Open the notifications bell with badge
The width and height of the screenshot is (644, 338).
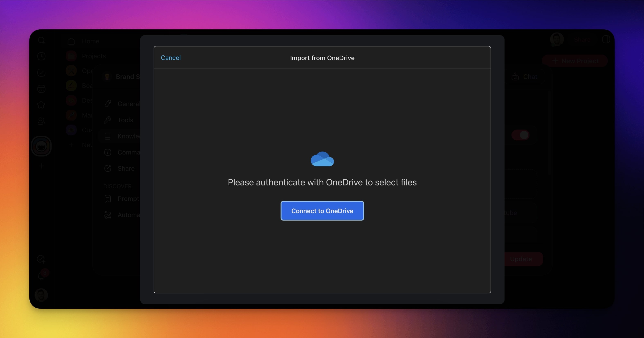coord(41,275)
